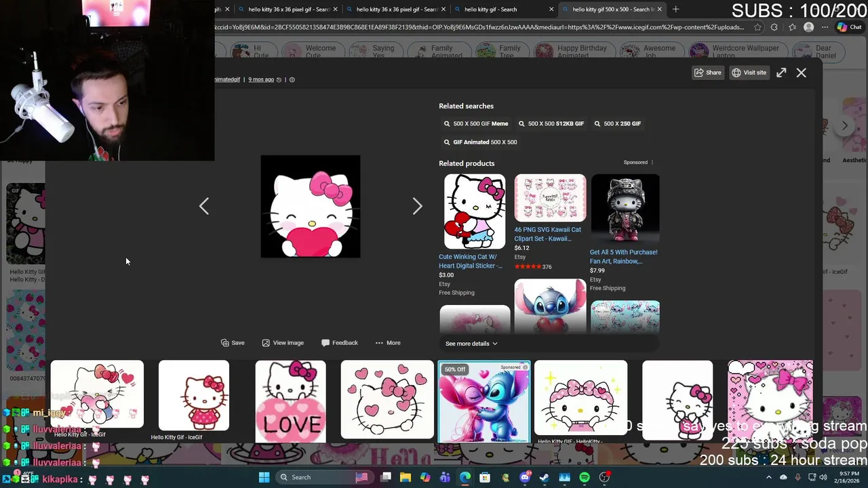Open Task View on taskbar
This screenshot has width=868, height=488.
click(386, 477)
